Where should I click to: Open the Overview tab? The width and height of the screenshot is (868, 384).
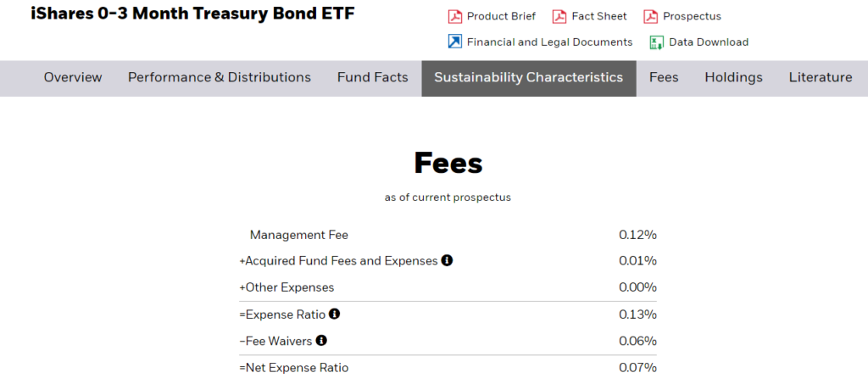73,78
